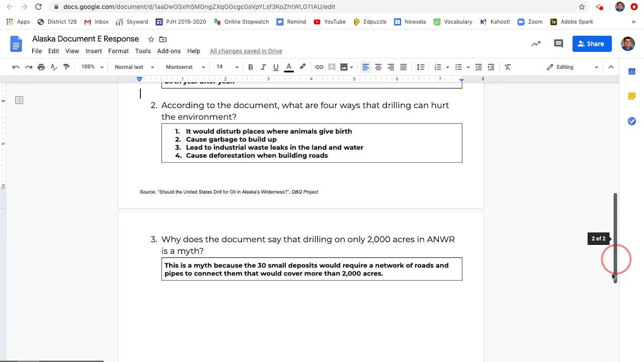Toggle underline formatting
Screen dimensions: 644x362
click(276, 67)
